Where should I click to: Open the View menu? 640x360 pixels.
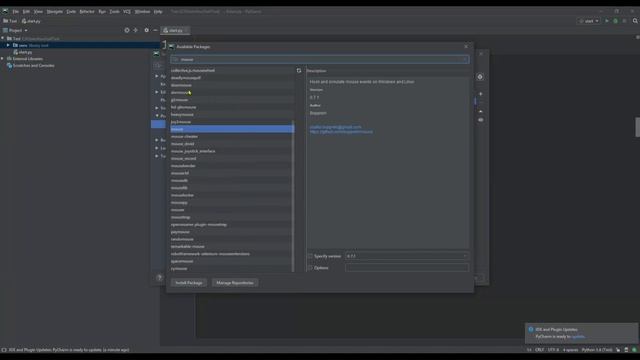click(38, 11)
